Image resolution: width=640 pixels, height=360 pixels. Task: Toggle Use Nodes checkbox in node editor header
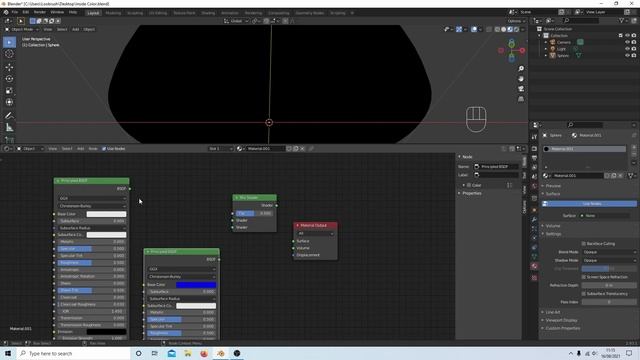(104, 149)
